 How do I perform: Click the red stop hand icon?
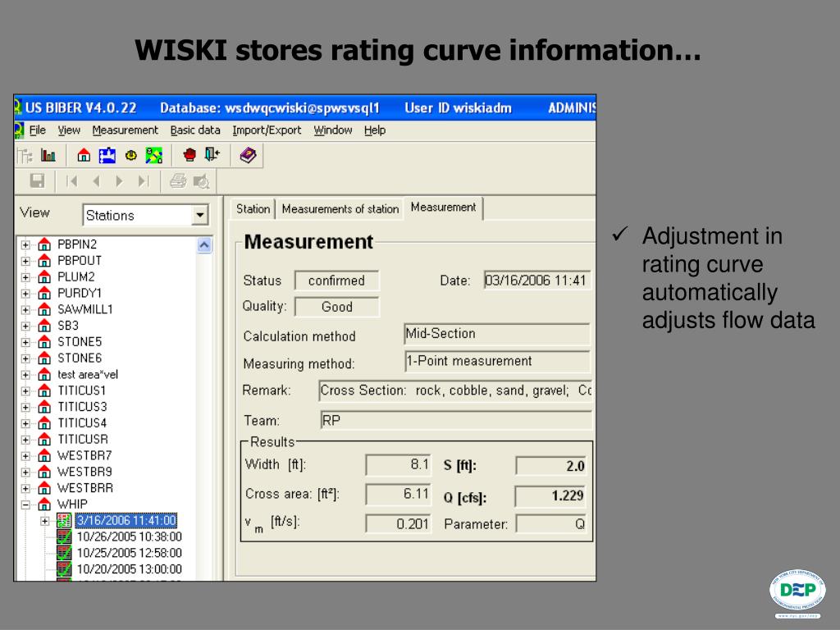[x=189, y=155]
